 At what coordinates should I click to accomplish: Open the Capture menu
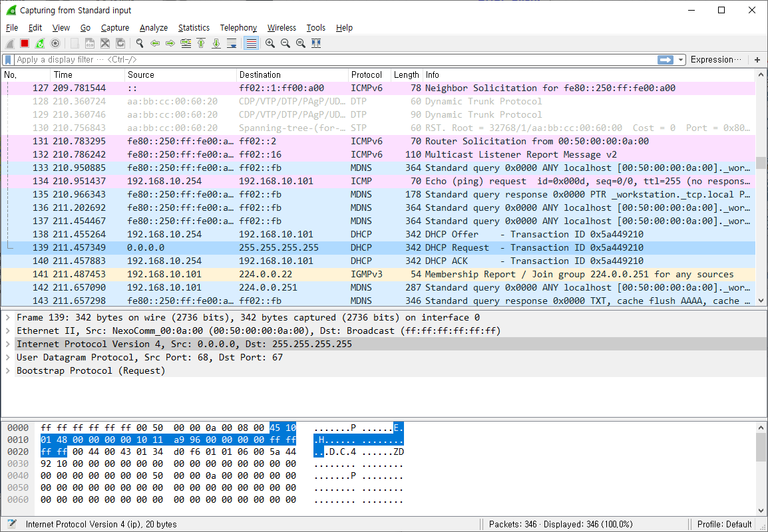click(115, 28)
